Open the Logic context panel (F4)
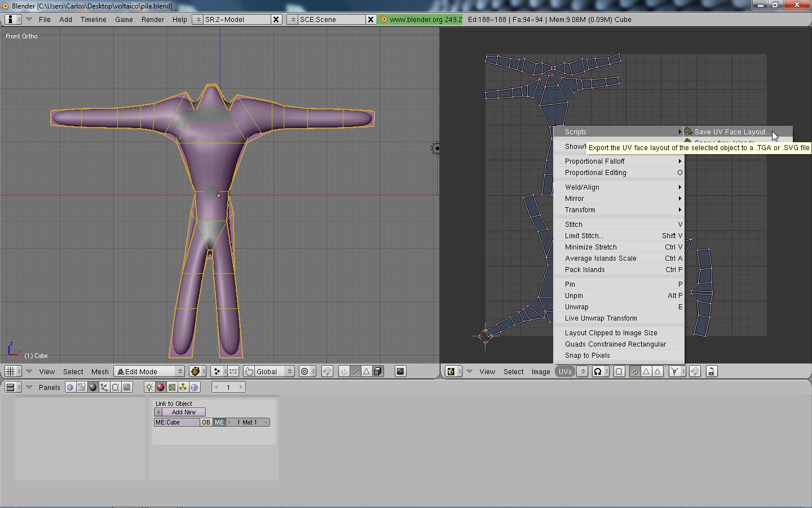Screen dimensions: 812x508 pyautogui.click(x=70, y=387)
